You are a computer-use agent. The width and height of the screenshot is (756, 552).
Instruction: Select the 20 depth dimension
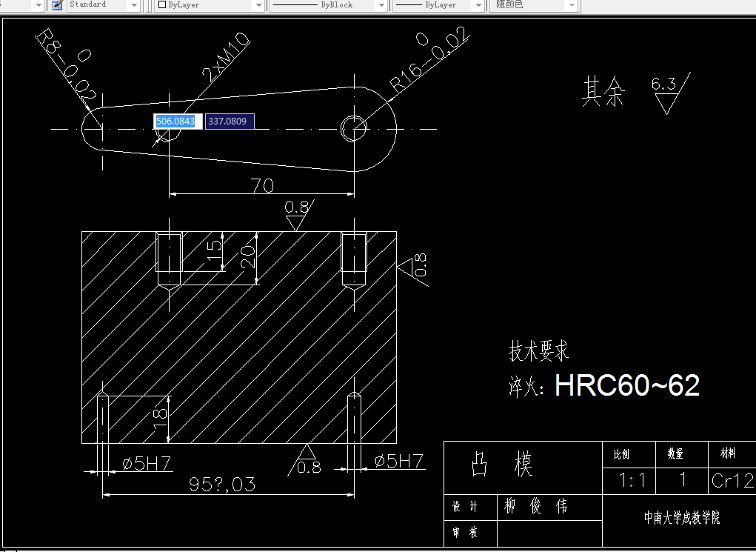pyautogui.click(x=247, y=256)
